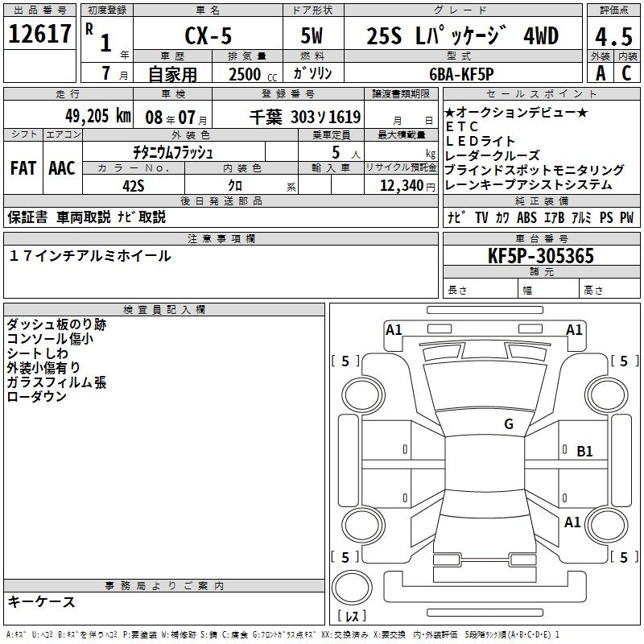Select the mileage 49,205 km

[98, 116]
